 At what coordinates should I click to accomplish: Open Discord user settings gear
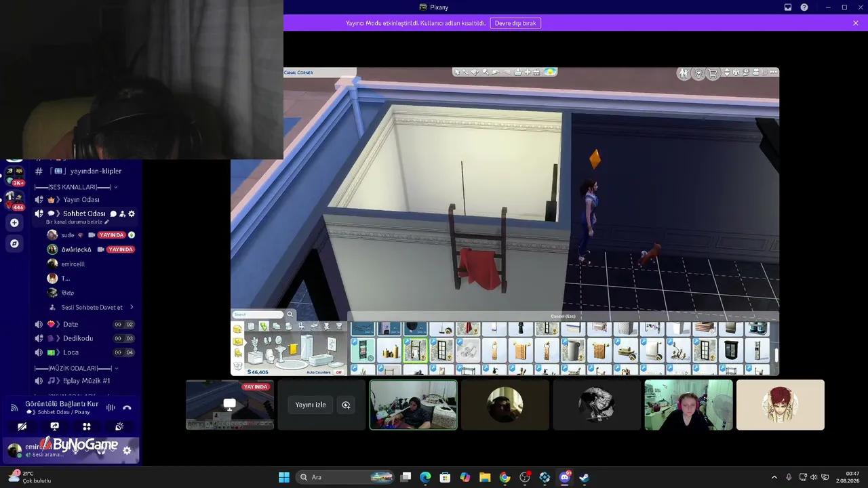[x=127, y=450]
